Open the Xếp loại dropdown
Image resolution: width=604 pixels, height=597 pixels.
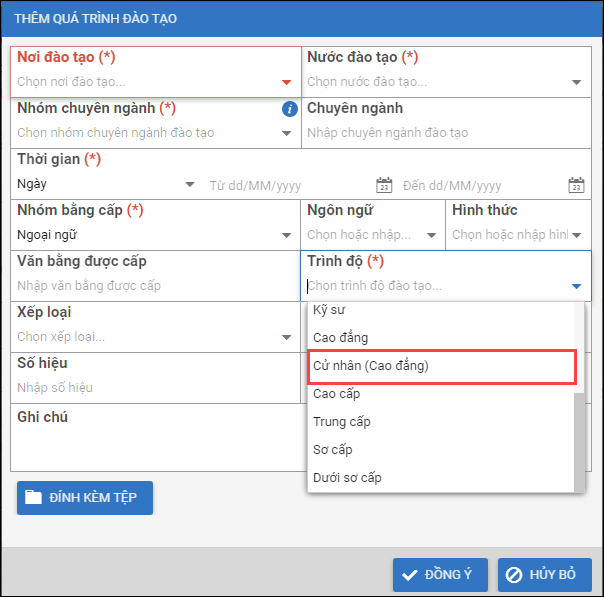(287, 338)
